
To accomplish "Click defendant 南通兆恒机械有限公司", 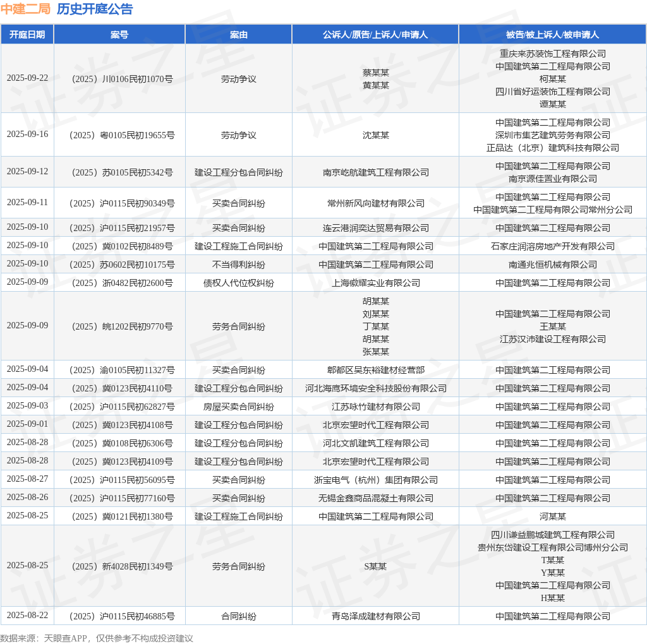I will [553, 265].
